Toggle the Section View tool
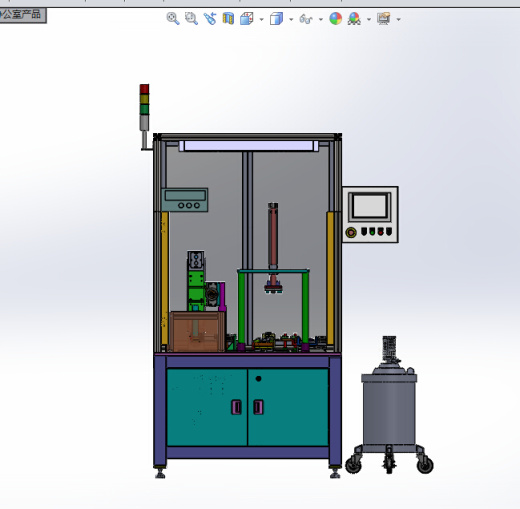The height and width of the screenshot is (509, 520). (228, 19)
